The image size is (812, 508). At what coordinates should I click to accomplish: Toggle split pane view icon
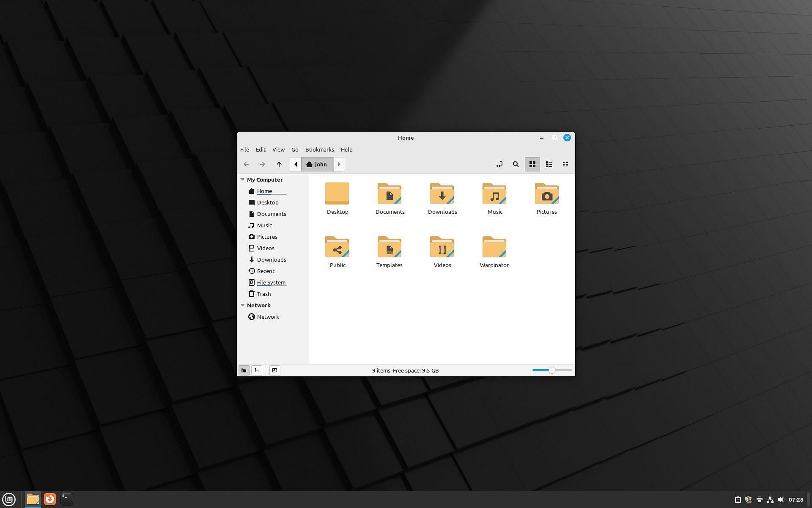pos(274,370)
